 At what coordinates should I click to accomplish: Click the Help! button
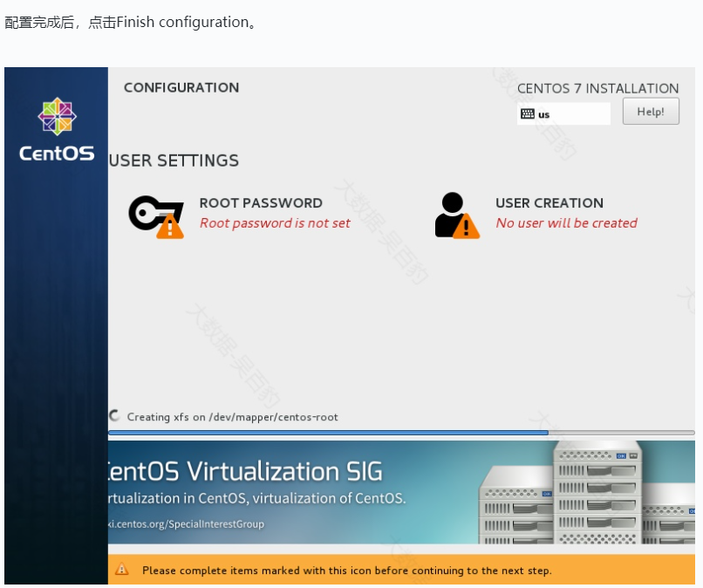[651, 111]
